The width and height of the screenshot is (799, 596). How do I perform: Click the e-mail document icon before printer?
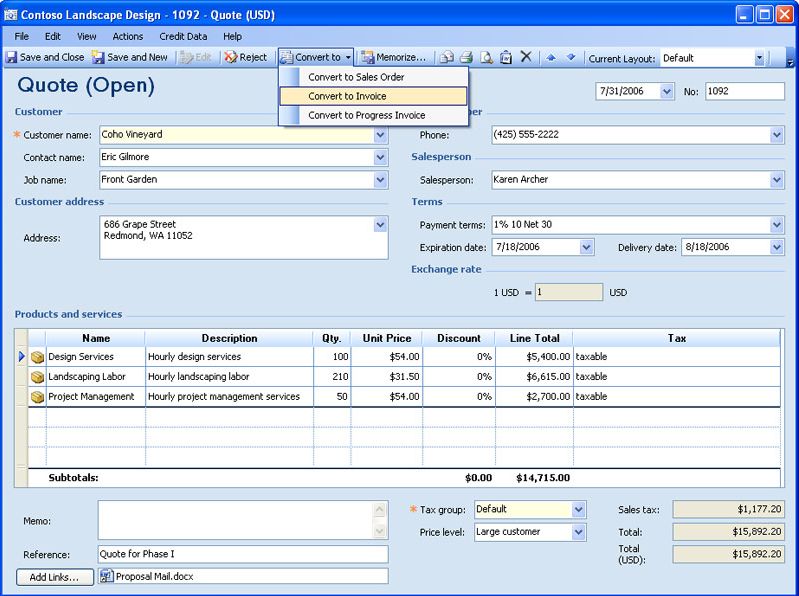[447, 57]
